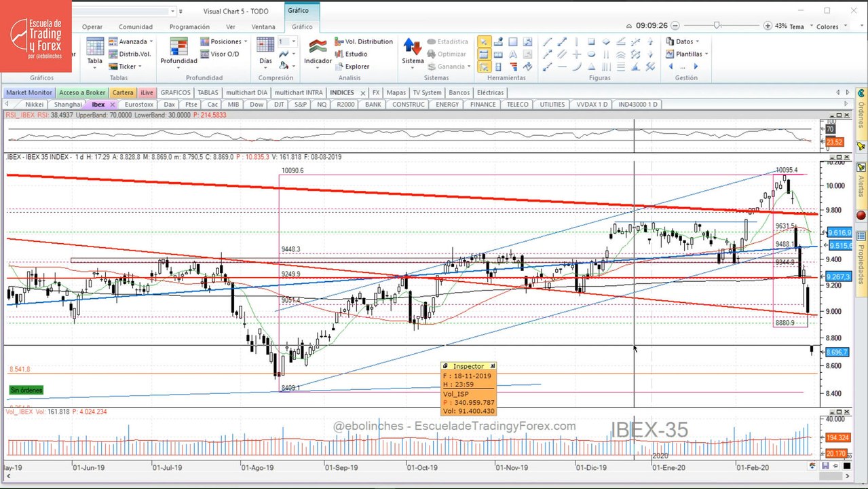Viewport: 868px width, 489px height.
Task: Click the Sin órdenes label
Action: pyautogui.click(x=26, y=390)
